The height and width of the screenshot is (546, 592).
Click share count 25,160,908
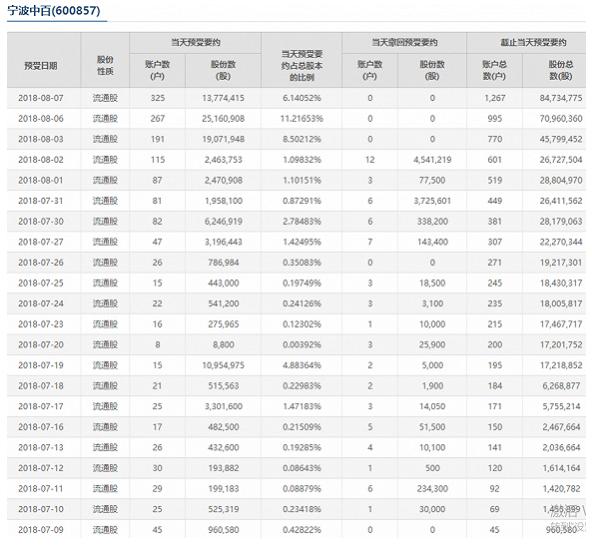[223, 119]
